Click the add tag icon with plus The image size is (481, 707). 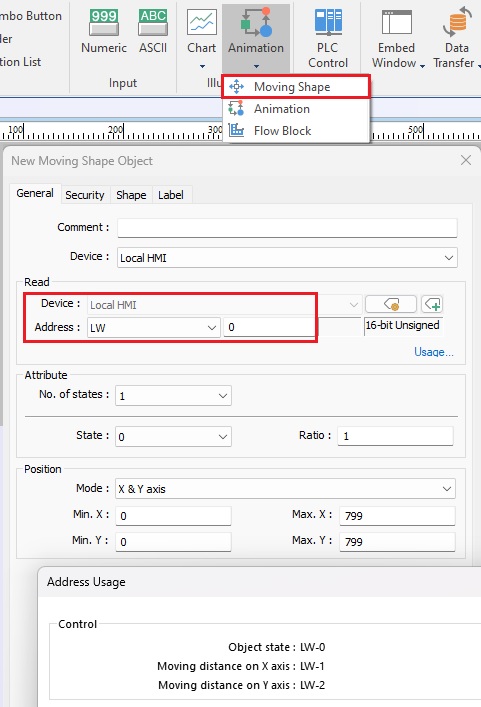[x=432, y=304]
